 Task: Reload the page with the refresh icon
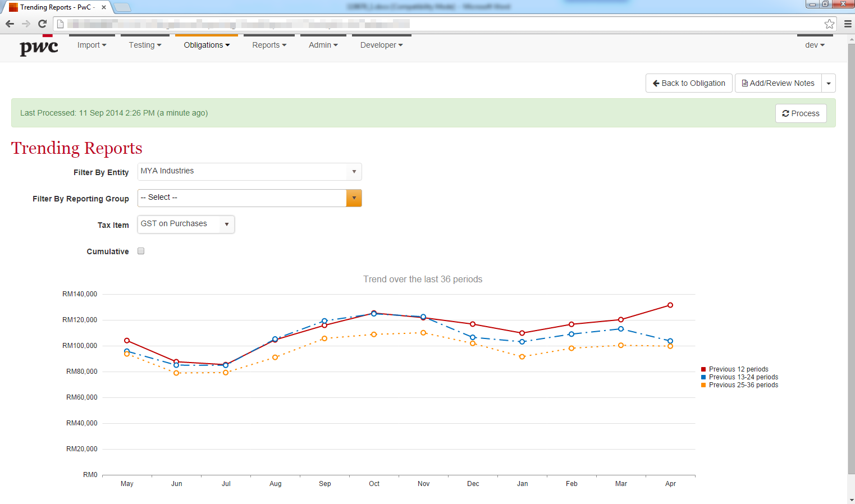[42, 24]
